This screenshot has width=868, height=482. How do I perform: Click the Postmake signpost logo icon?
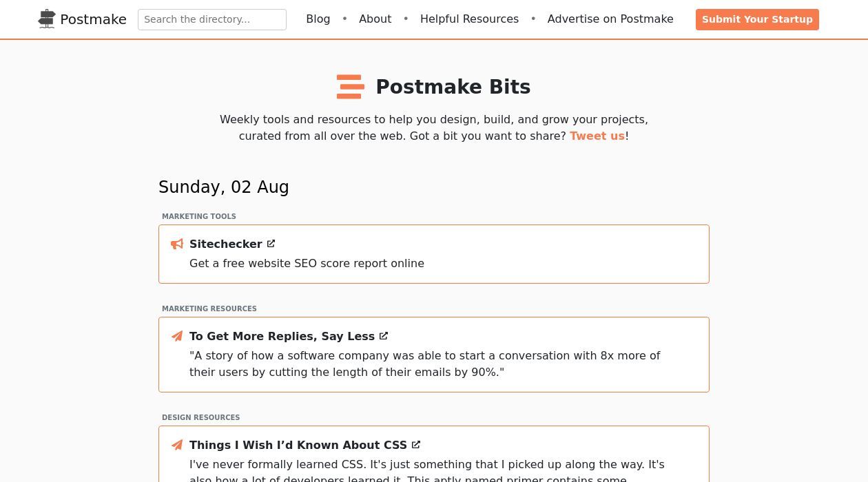pyautogui.click(x=47, y=19)
